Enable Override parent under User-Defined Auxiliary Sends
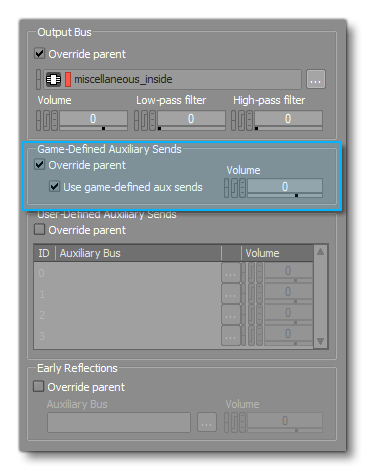The width and height of the screenshot is (366, 471). [40, 229]
